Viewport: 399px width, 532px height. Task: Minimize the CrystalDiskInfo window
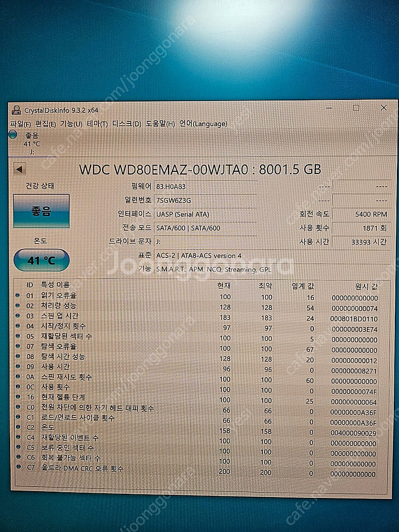click(x=329, y=108)
